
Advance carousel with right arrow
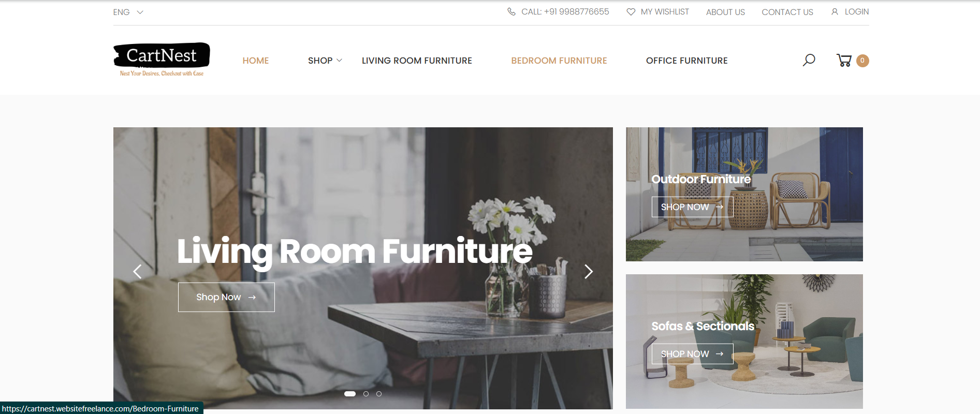tap(589, 271)
